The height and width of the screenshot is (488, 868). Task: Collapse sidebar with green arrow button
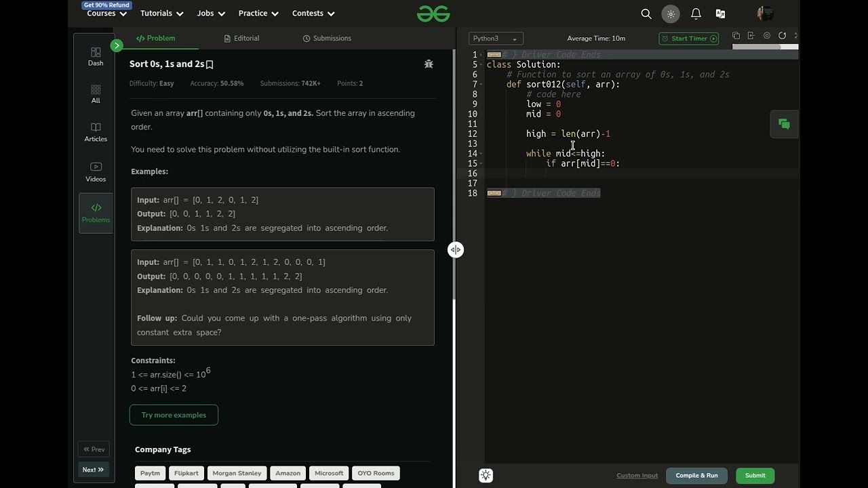[x=117, y=45]
